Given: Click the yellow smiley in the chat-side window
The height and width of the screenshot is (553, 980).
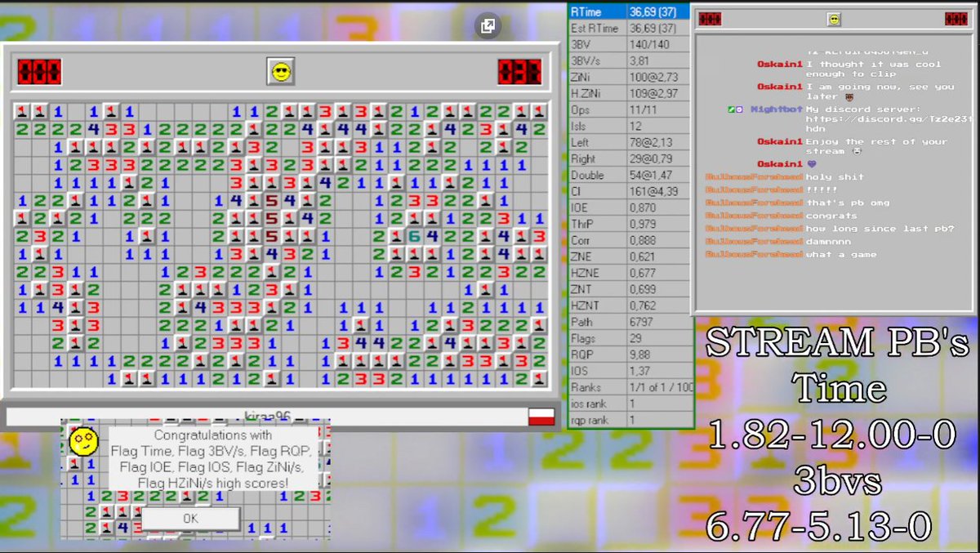Looking at the screenshot, I should [834, 19].
